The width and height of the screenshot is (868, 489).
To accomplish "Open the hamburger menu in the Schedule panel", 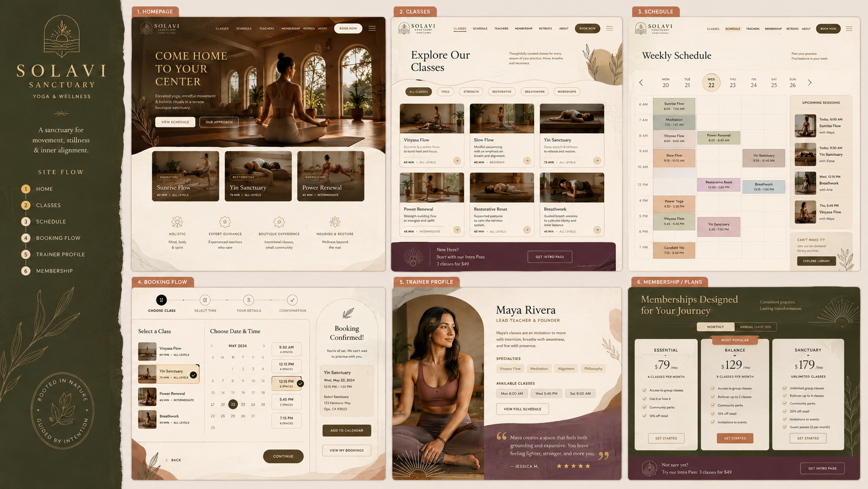I will [x=849, y=29].
